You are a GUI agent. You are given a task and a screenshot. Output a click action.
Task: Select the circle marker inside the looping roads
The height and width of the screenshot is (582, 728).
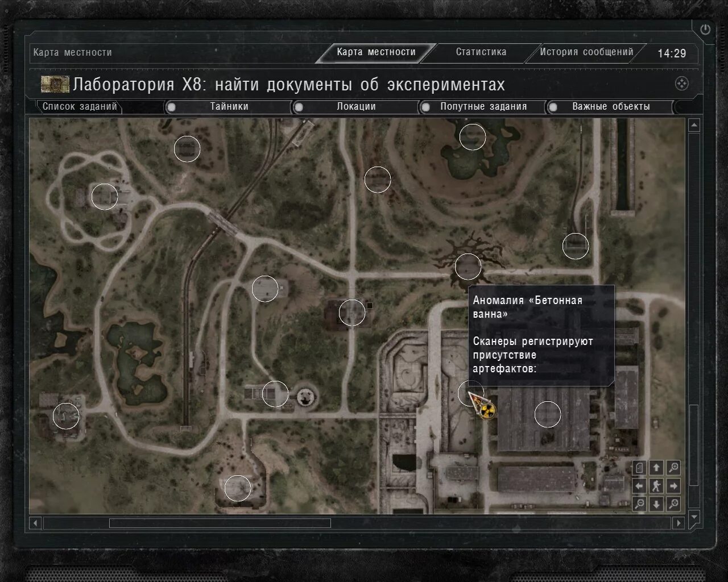(x=105, y=197)
